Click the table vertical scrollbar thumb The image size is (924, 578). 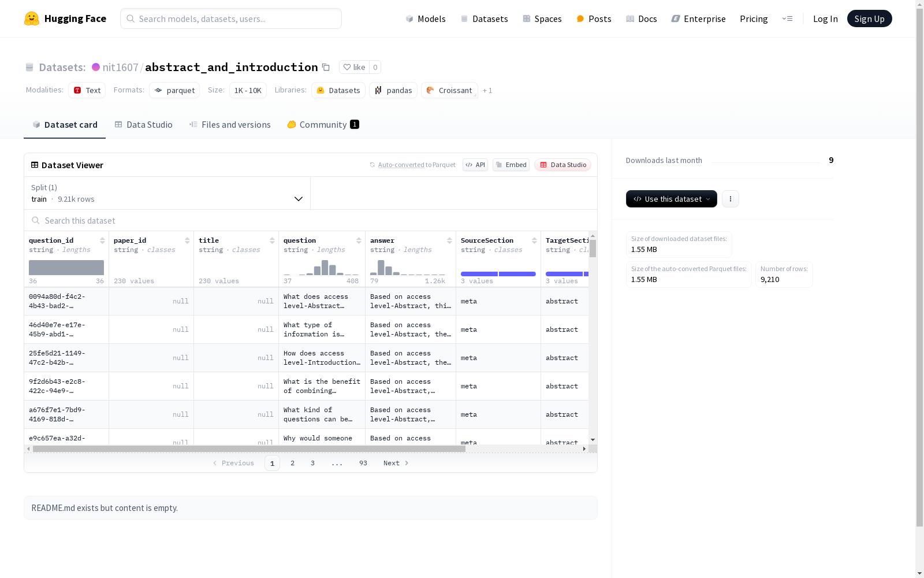point(593,249)
